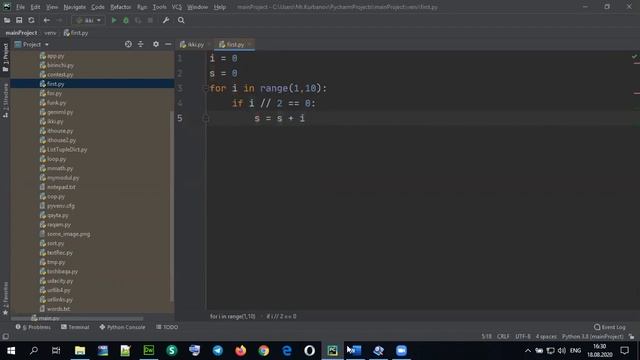Screen dimensions: 640x360
Task: Toggle the Structure tool window sidebar tab
Action: click(x=5, y=100)
